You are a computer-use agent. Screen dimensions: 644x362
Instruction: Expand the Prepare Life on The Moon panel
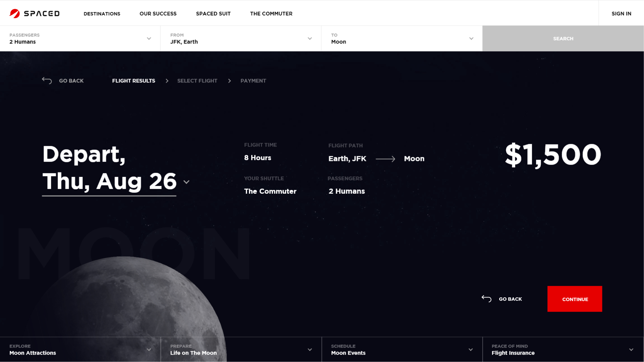(x=310, y=350)
